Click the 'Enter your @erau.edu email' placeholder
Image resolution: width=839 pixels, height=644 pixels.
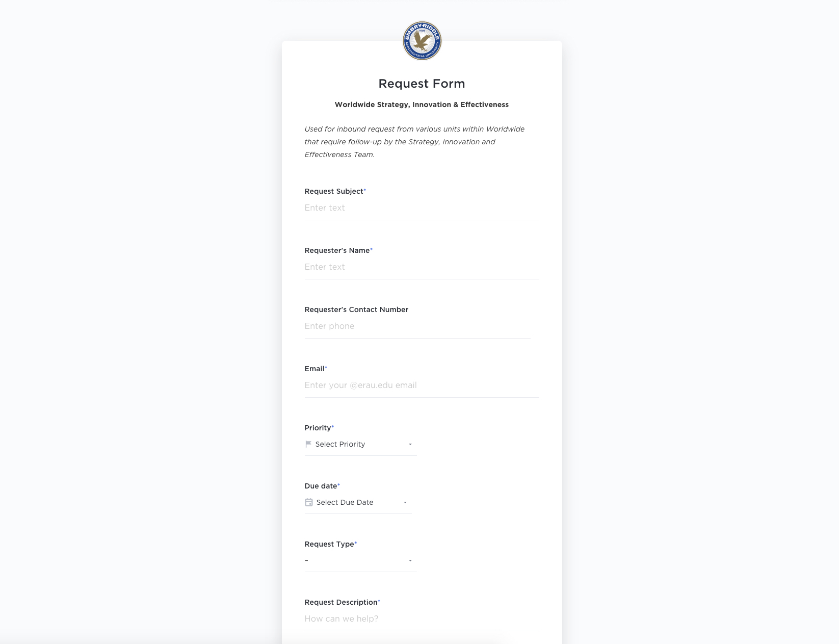(360, 385)
